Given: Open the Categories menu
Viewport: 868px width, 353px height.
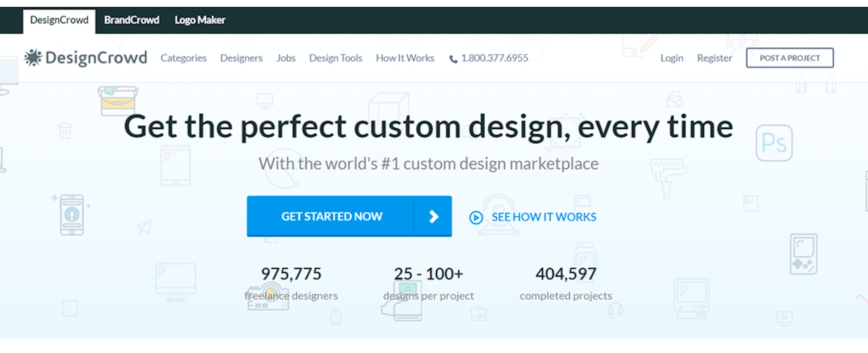Looking at the screenshot, I should (x=184, y=58).
